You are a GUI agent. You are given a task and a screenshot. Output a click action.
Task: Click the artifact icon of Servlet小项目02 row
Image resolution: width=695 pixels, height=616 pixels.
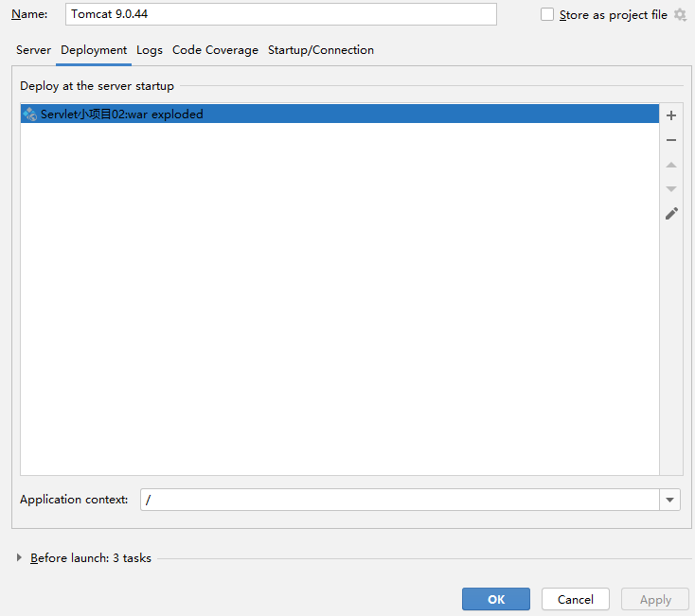(30, 114)
